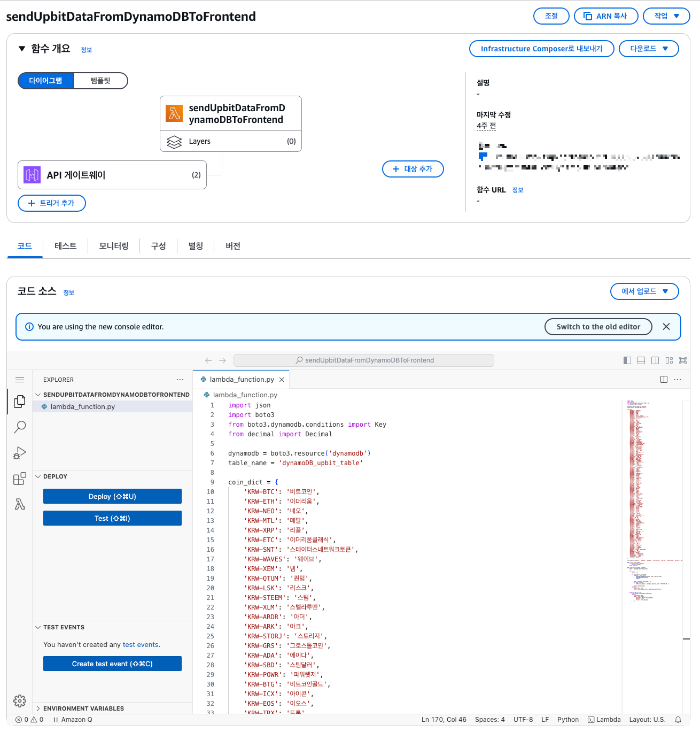Close the lambda_function.py tab
The width and height of the screenshot is (700, 732).
point(282,380)
